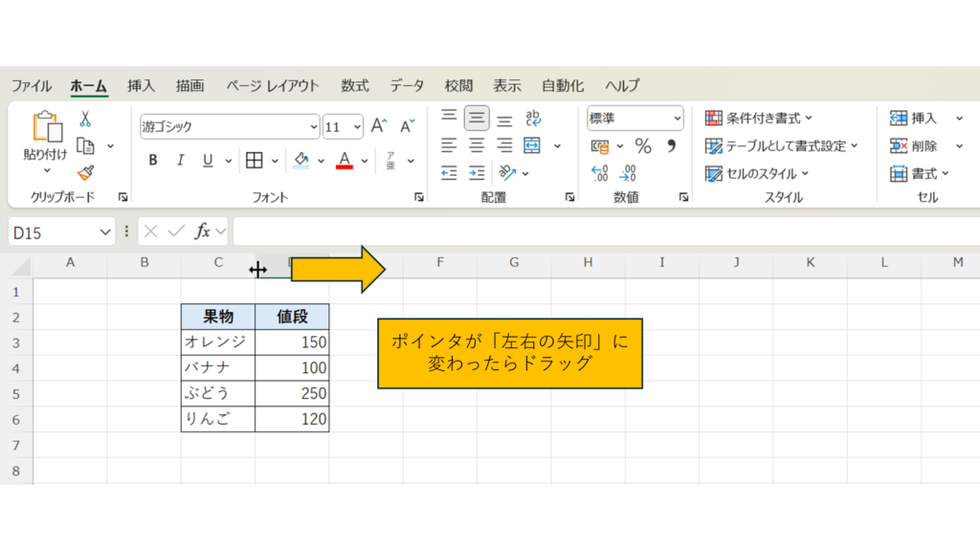Image resolution: width=980 pixels, height=551 pixels.
Task: Open the font name dropdown 游ゴシック
Action: coord(314,126)
